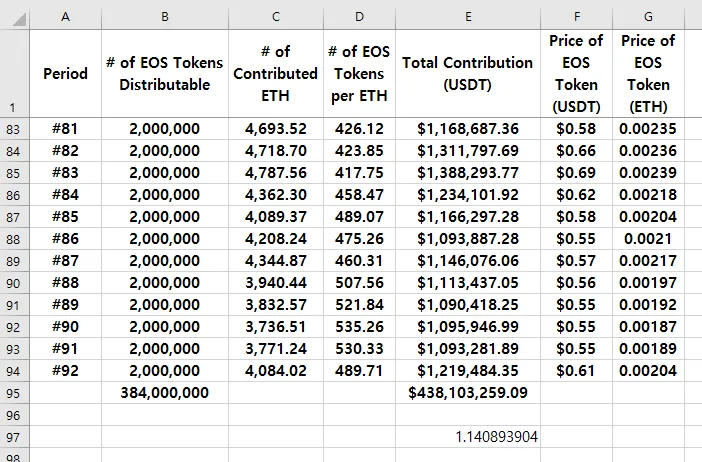The width and height of the screenshot is (702, 462).
Task: Click '# of Contributed ETH' header cell
Action: click(276, 73)
